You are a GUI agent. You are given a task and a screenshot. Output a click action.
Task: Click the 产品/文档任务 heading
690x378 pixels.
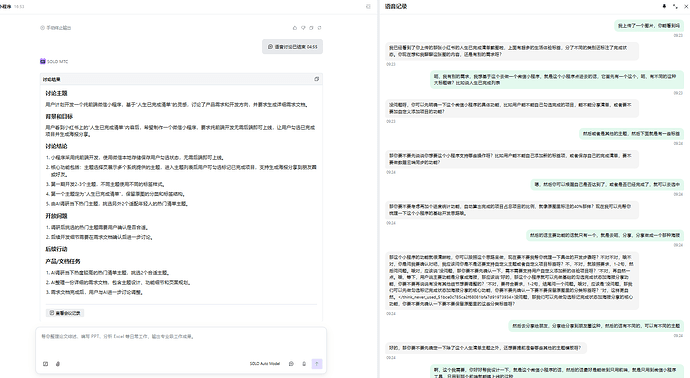click(x=63, y=261)
